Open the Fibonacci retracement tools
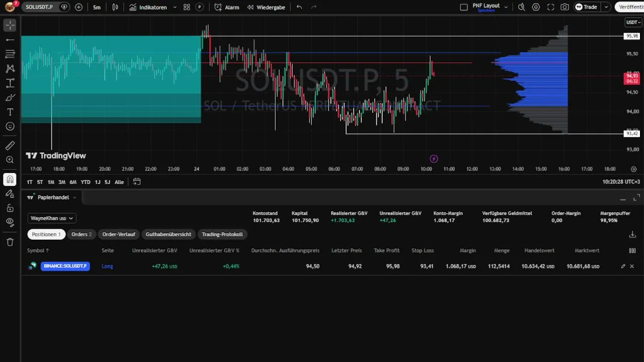The width and height of the screenshot is (644, 362). coord(10,54)
